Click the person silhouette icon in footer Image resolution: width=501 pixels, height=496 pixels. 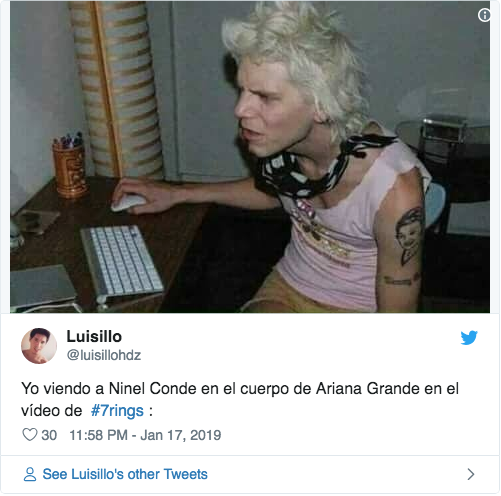[30, 474]
